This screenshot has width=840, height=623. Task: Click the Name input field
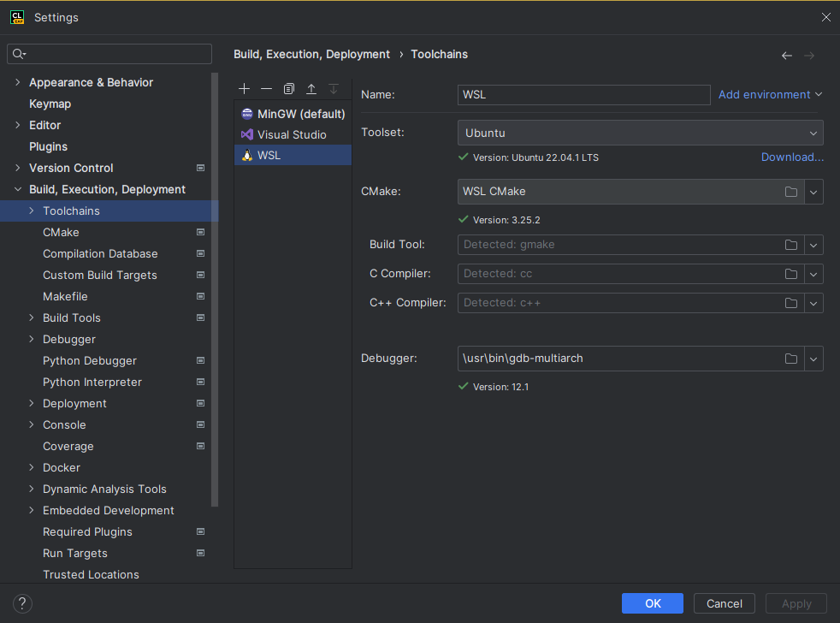pyautogui.click(x=584, y=95)
